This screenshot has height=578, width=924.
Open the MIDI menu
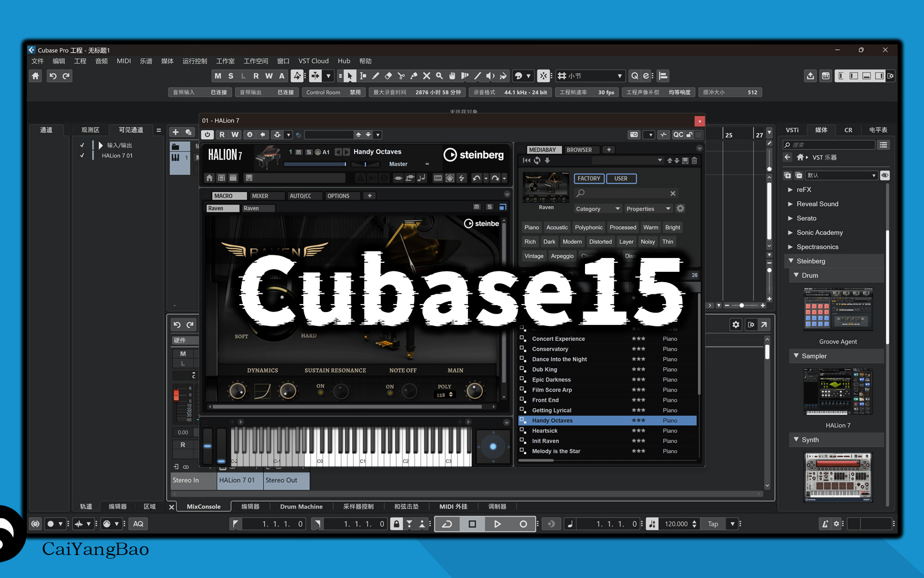point(124,61)
